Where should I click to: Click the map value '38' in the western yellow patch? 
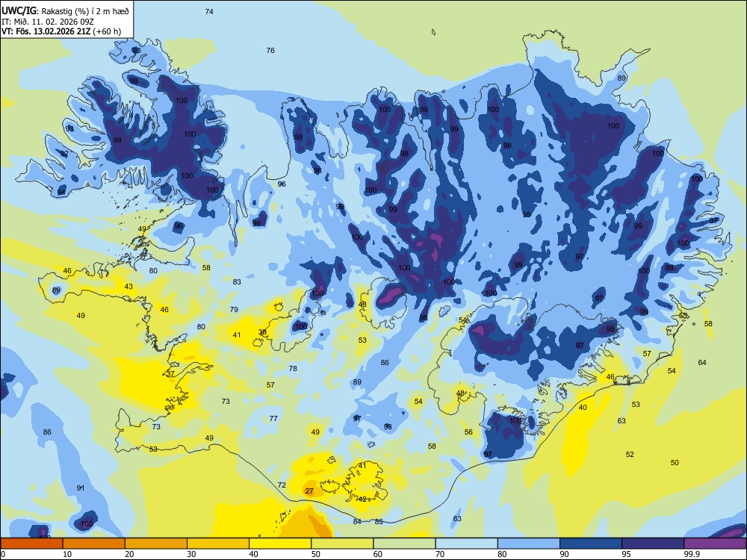(x=262, y=332)
